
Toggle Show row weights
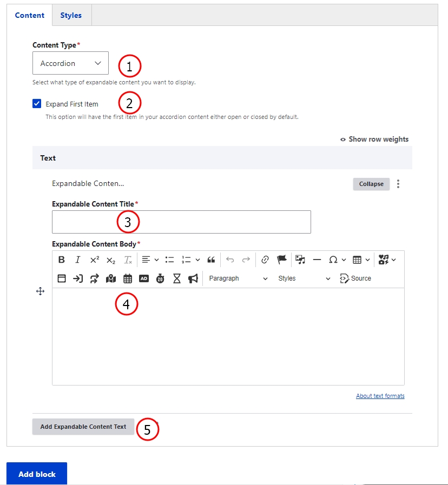pos(374,139)
